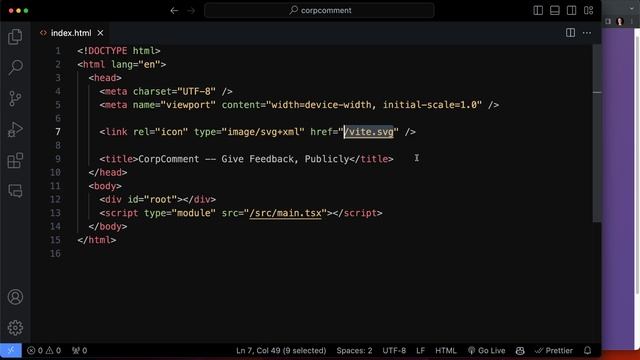Click the Prettier status item
The width and height of the screenshot is (640, 360).
(x=554, y=350)
